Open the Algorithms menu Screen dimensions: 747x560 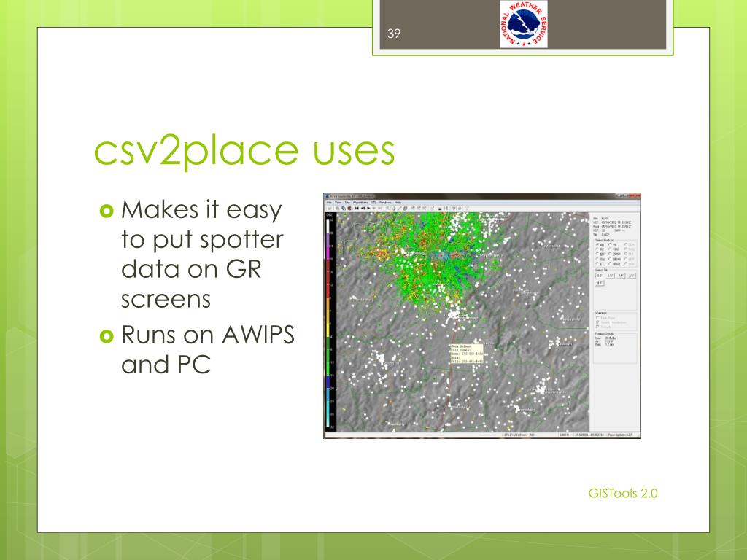tap(360, 203)
